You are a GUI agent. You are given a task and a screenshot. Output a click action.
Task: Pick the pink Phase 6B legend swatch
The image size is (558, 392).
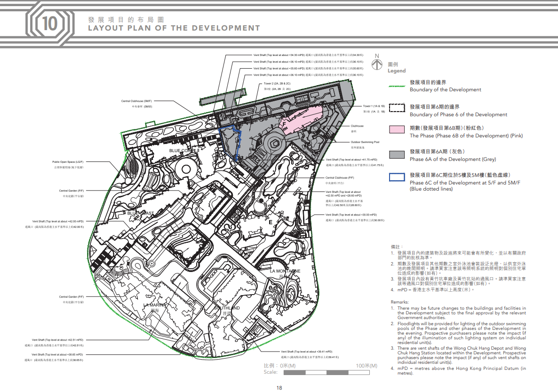[x=397, y=129]
